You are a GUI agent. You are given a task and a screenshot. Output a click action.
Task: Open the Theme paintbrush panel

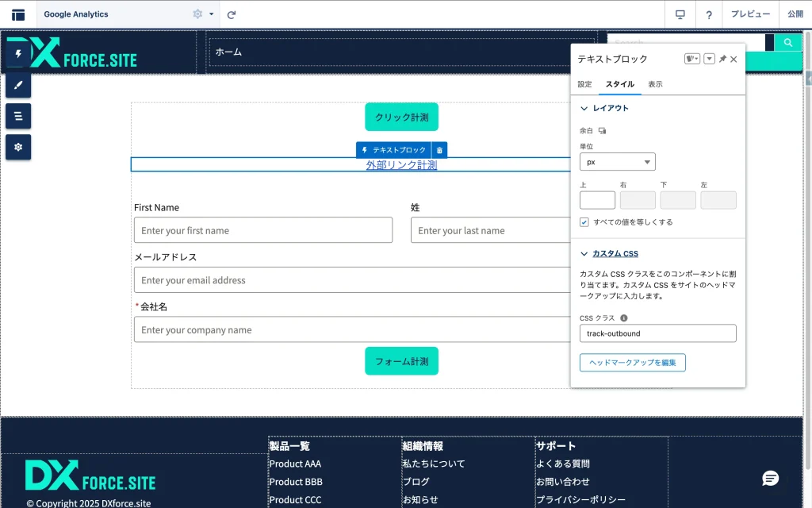coord(18,85)
